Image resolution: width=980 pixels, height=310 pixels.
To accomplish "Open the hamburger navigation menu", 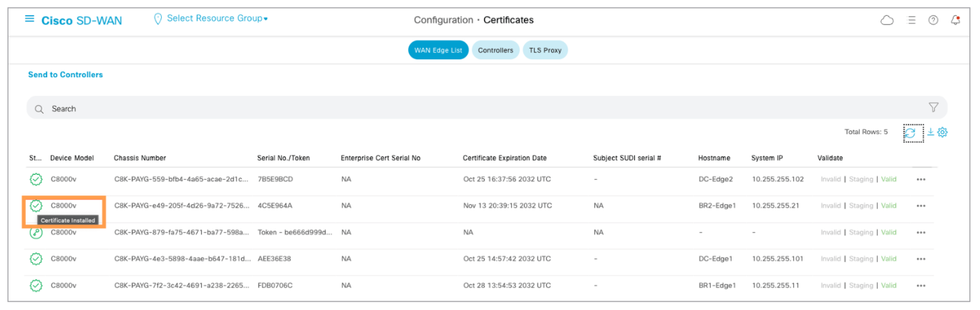I will click(x=29, y=19).
